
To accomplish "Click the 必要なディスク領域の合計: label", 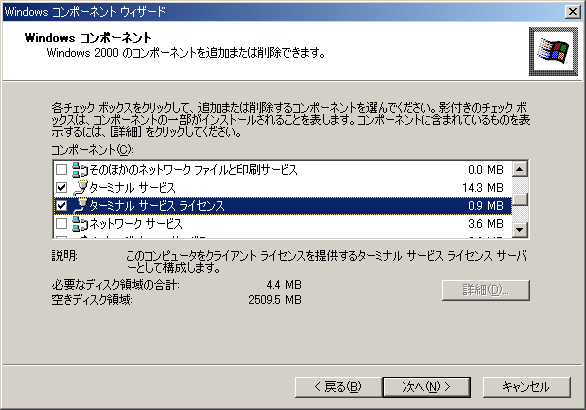I will tap(115, 285).
